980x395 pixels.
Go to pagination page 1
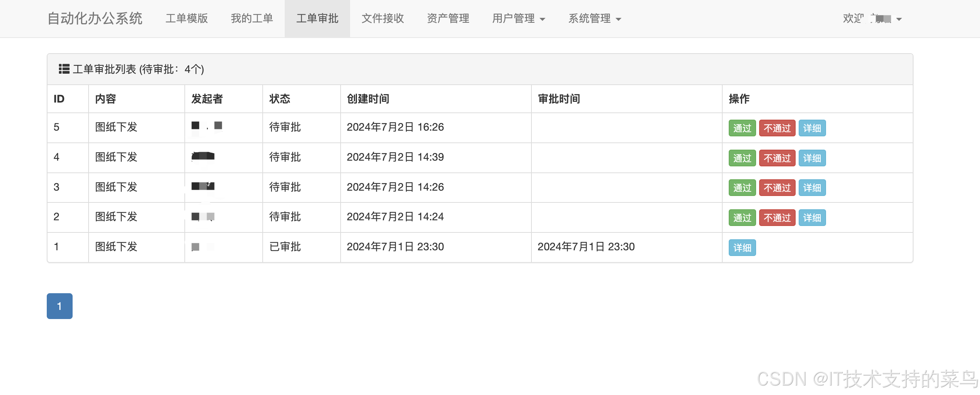(59, 306)
